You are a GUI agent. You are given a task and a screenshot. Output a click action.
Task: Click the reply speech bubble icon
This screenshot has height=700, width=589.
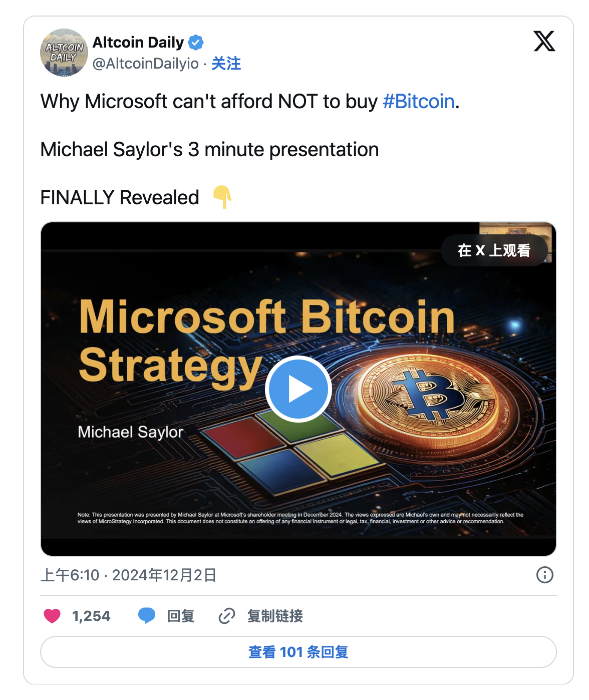coord(147,615)
